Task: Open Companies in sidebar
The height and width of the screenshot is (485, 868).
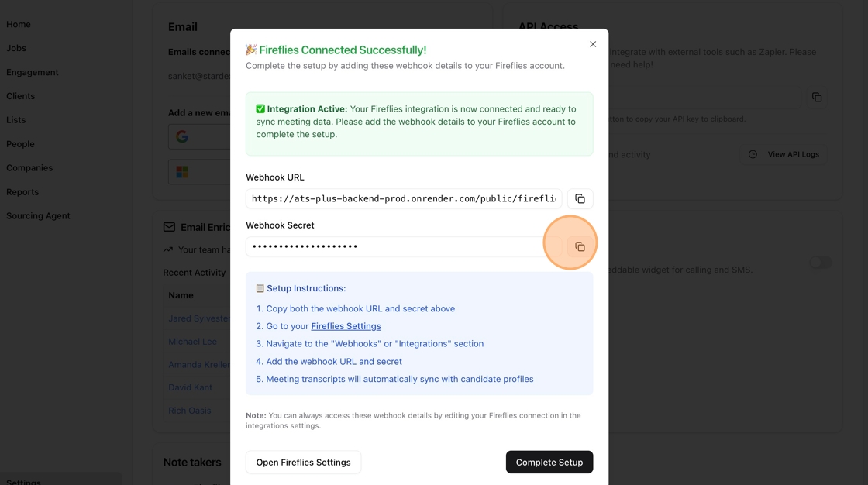Action: pyautogui.click(x=29, y=168)
